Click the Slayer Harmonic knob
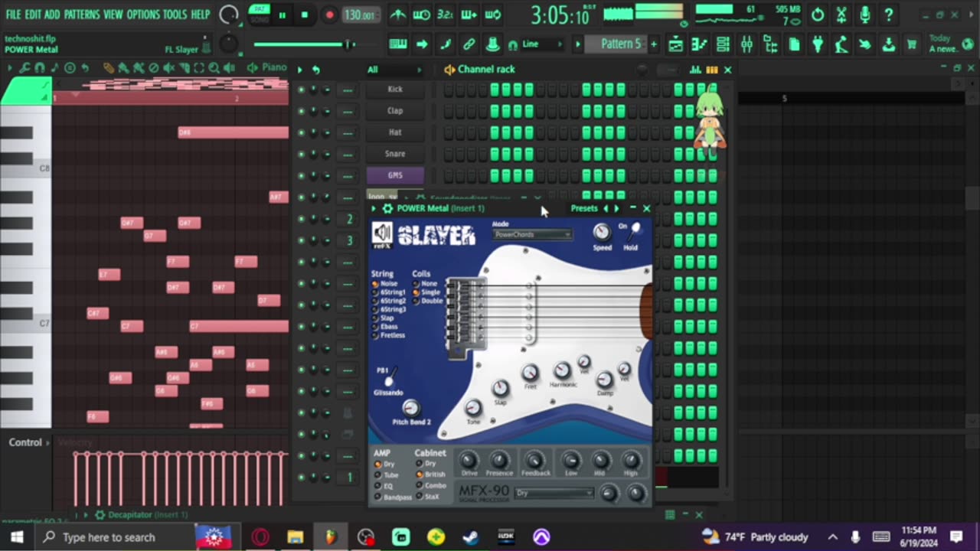The image size is (980, 551). point(562,371)
